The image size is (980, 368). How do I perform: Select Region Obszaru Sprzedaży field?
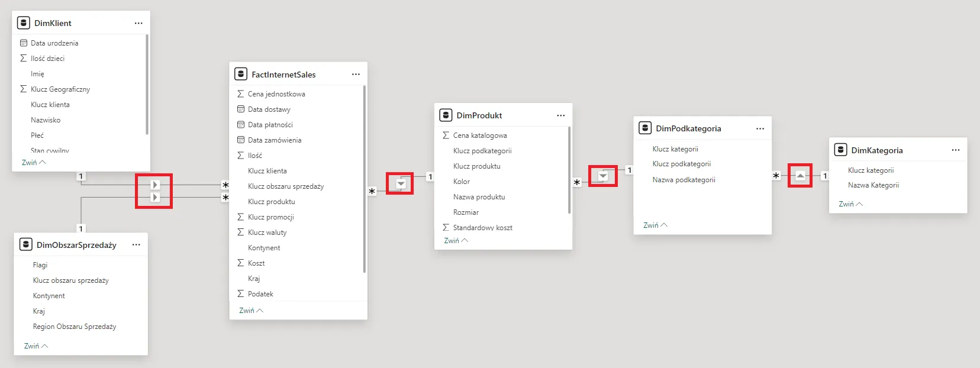tap(75, 327)
